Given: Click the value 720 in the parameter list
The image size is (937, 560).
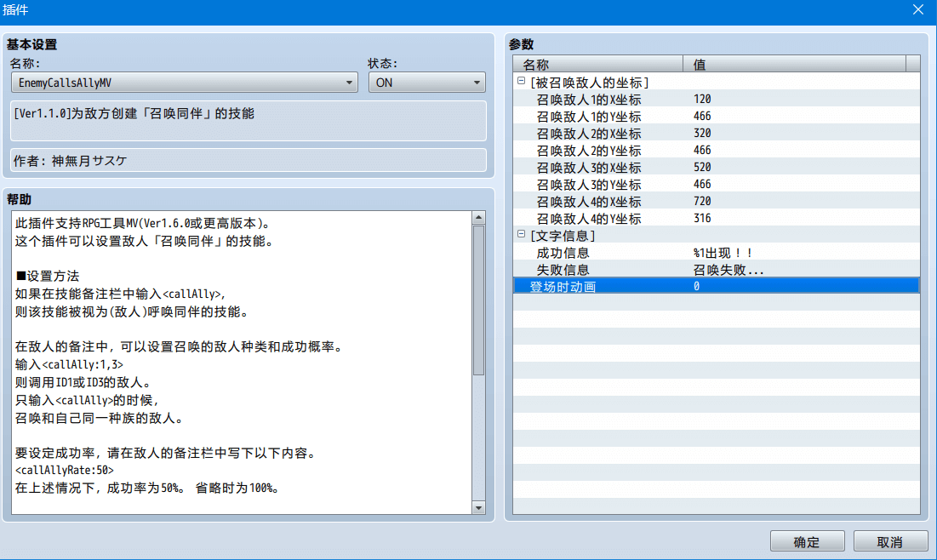Looking at the screenshot, I should click(702, 202).
